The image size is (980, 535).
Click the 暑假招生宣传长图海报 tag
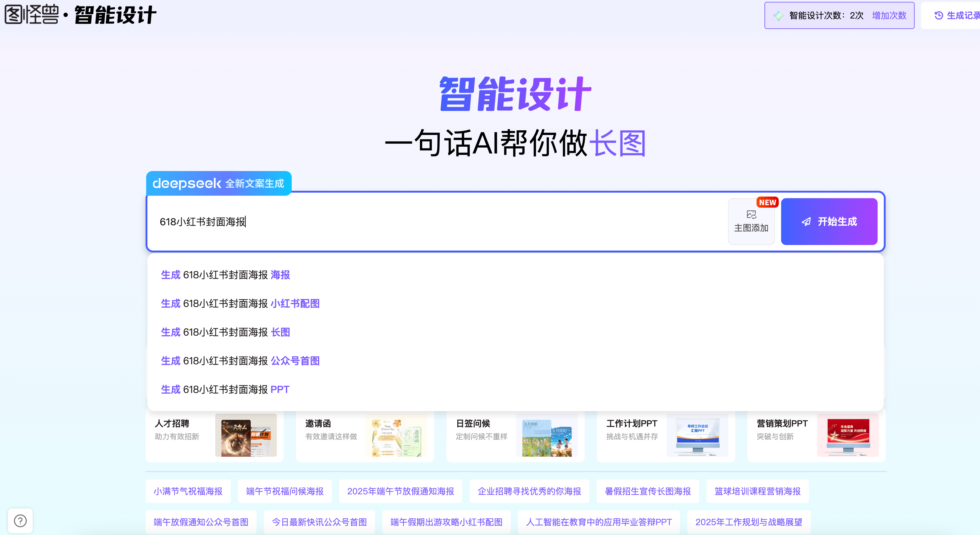point(648,491)
